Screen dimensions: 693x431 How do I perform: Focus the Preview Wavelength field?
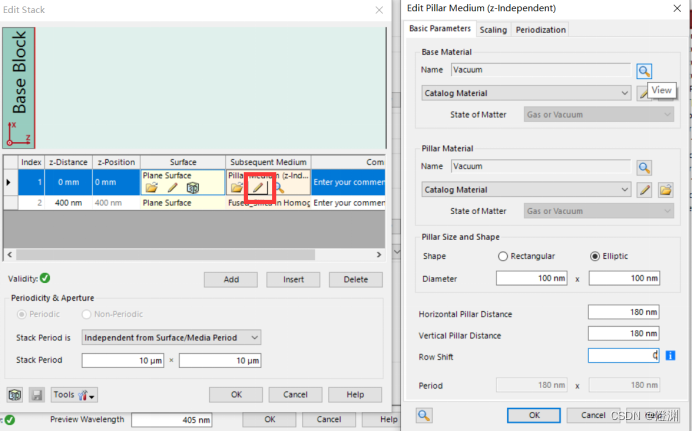(x=171, y=420)
